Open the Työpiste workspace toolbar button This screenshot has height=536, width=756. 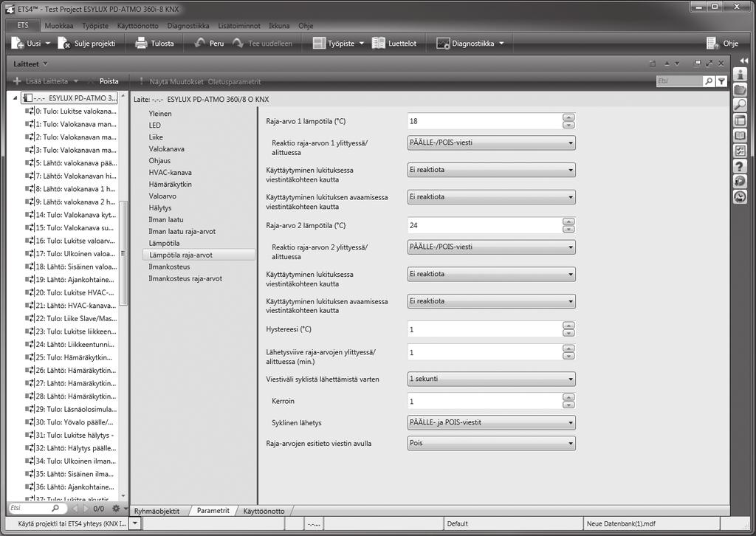(338, 44)
